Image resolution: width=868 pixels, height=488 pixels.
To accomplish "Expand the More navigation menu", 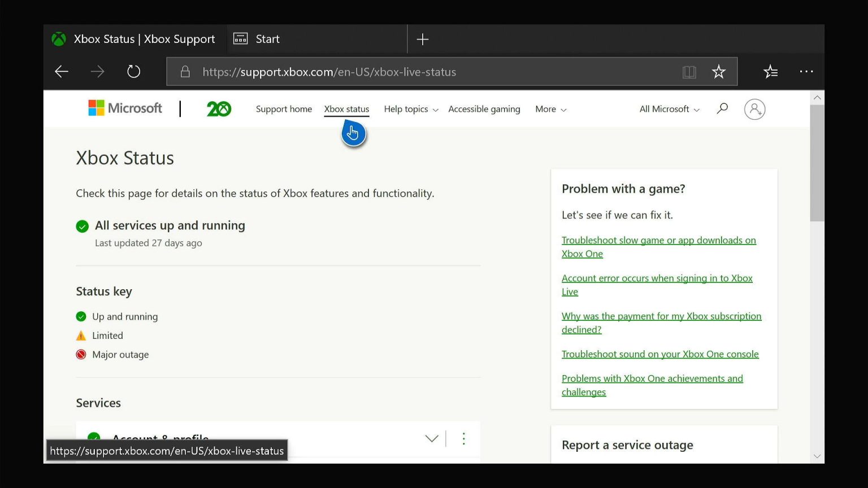I will click(550, 109).
